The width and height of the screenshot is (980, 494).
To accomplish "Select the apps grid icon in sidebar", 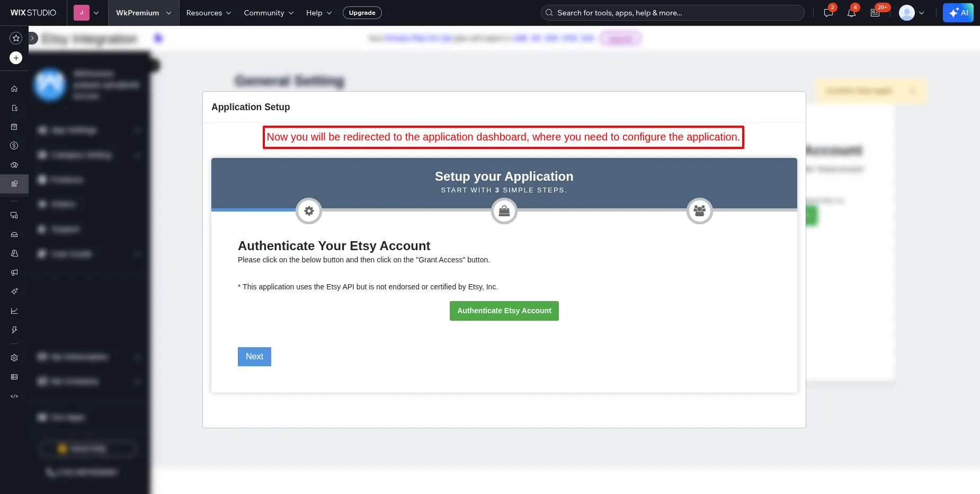I will pos(14,184).
